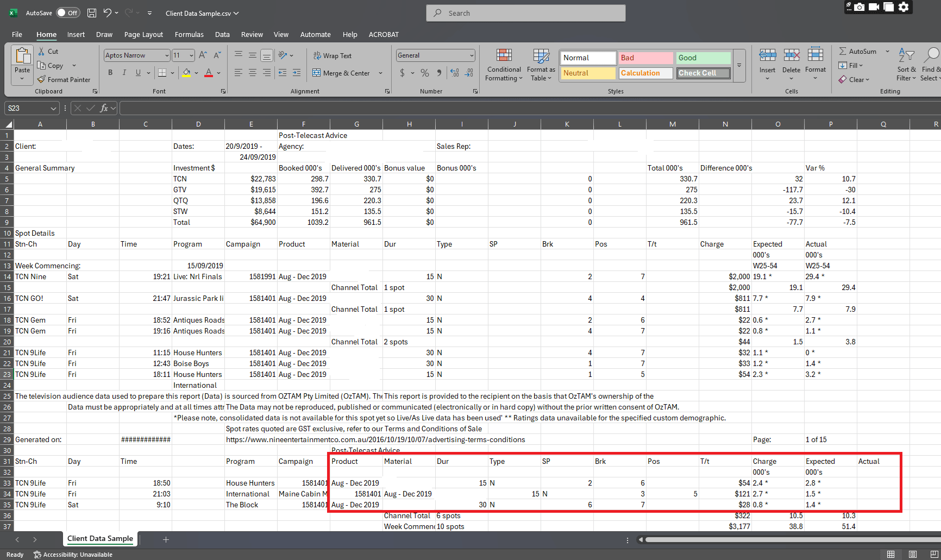This screenshot has width=941, height=560.
Task: Click the Select All corner triangle
Action: (x=9, y=124)
